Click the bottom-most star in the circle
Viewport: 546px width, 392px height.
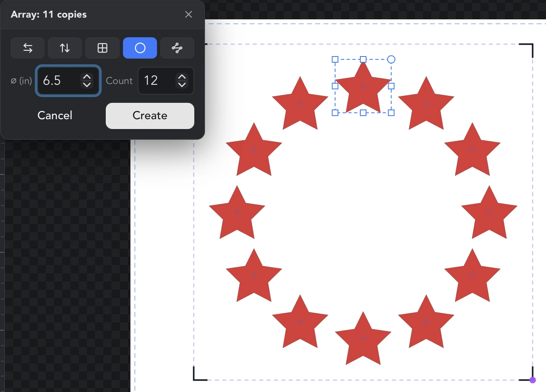click(363, 339)
